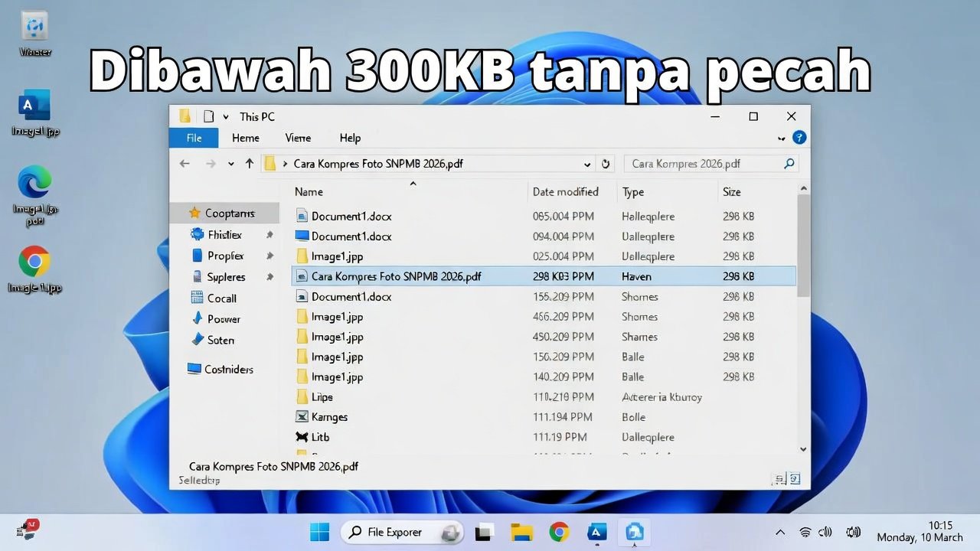Screen dimensions: 980x551
Task: Open Poower in the navigation pane
Action: click(223, 319)
